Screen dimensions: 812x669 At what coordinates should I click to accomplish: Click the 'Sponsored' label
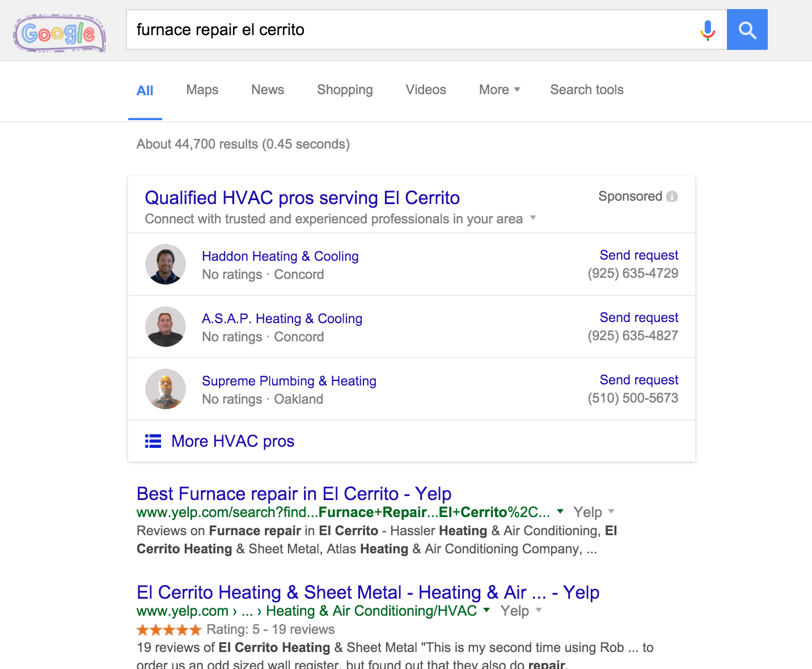pos(630,196)
